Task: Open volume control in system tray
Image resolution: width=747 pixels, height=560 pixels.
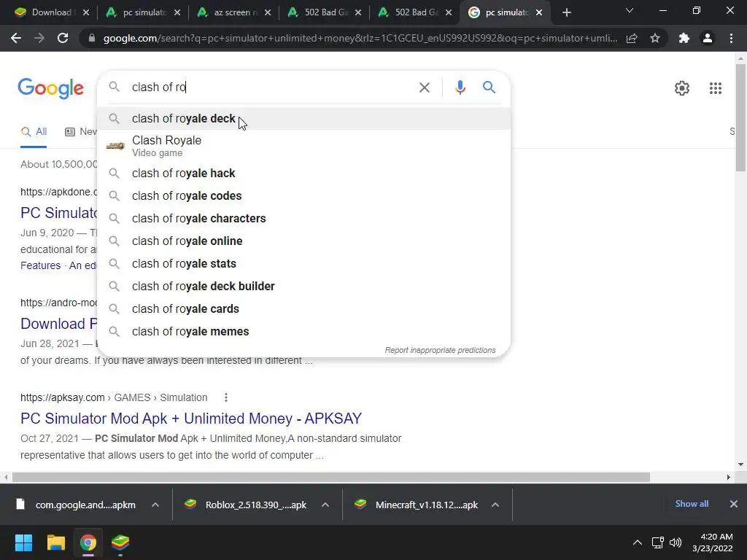Action: (x=675, y=542)
